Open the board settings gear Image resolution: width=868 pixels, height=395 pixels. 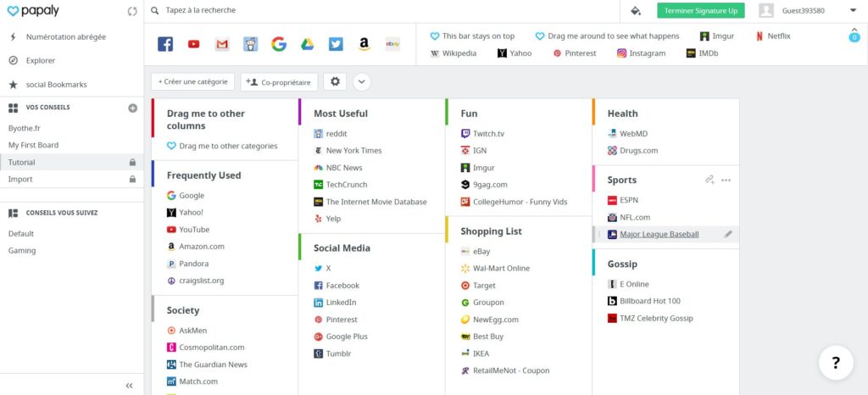(335, 81)
